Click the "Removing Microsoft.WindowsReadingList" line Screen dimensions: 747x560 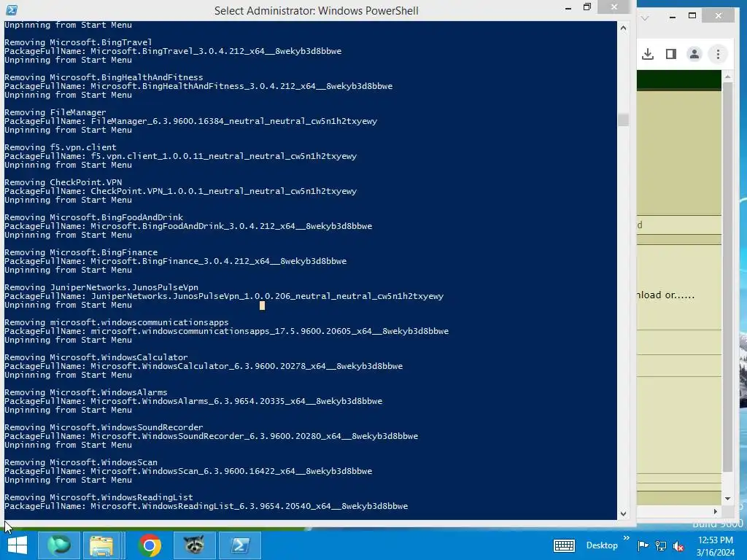(x=98, y=497)
